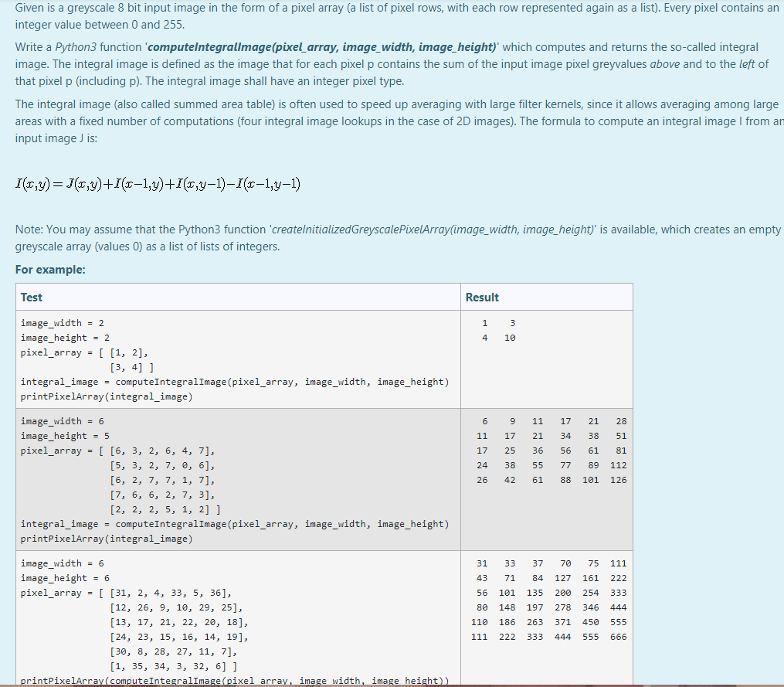Click the result value '148'
This screenshot has height=687, width=784.
tap(507, 607)
